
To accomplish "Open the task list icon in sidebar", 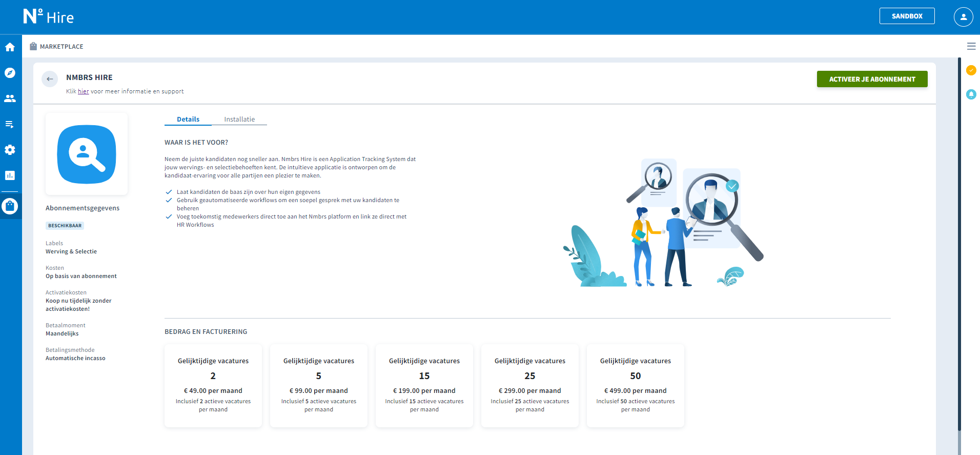I will 10,124.
